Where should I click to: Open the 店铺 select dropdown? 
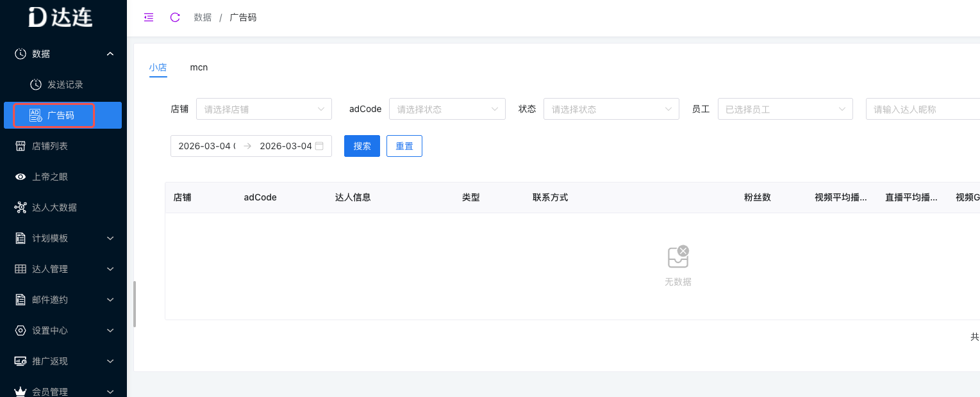click(x=263, y=109)
